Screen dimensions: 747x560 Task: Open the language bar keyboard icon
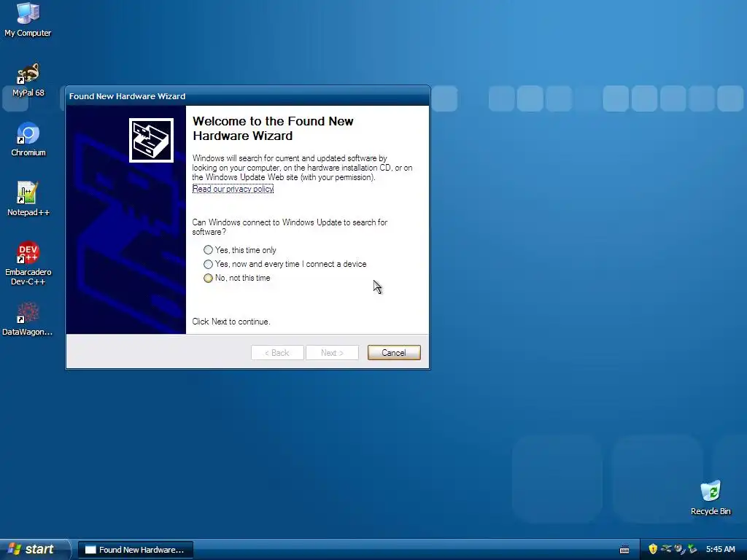click(x=624, y=550)
